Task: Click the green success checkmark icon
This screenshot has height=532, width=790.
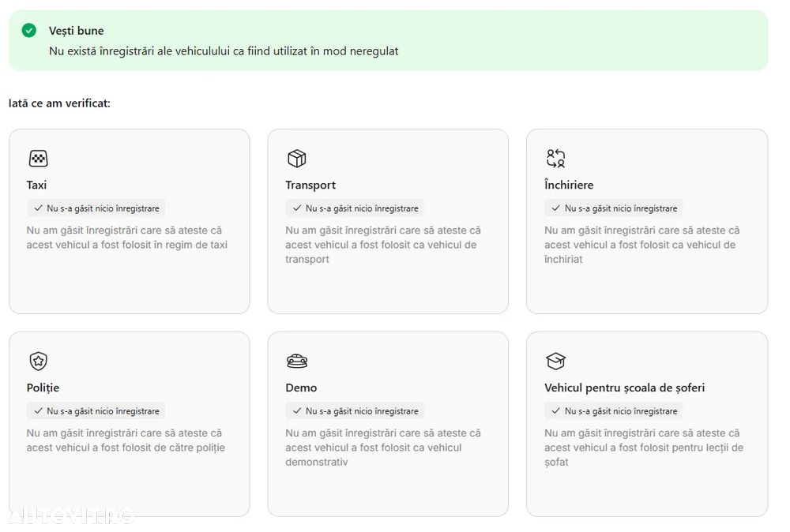Action: pyautogui.click(x=29, y=31)
